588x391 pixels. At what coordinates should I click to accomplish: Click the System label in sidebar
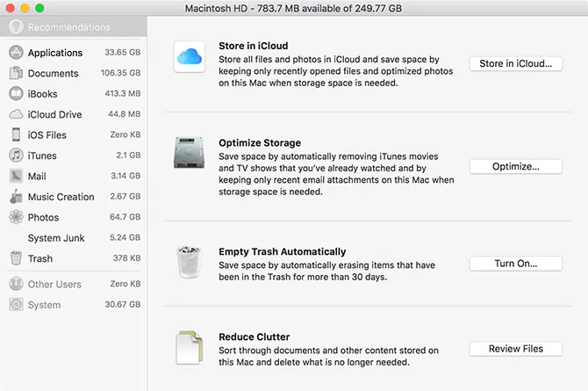44,305
